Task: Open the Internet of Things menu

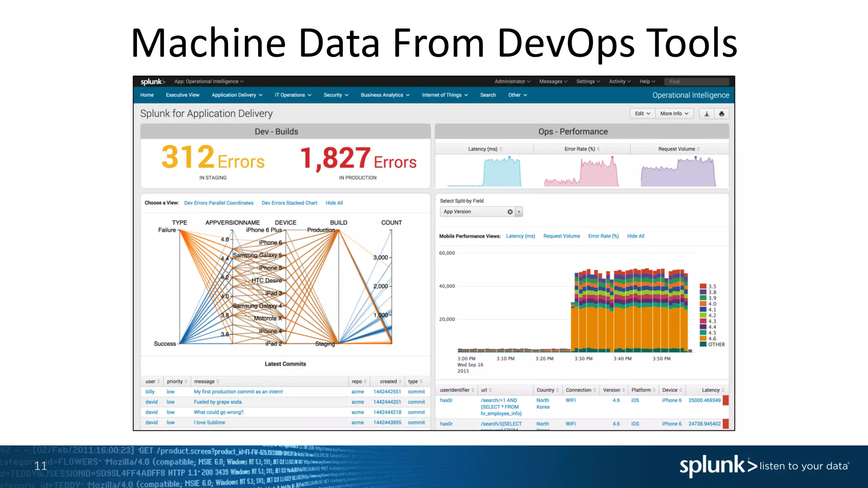Action: click(445, 95)
